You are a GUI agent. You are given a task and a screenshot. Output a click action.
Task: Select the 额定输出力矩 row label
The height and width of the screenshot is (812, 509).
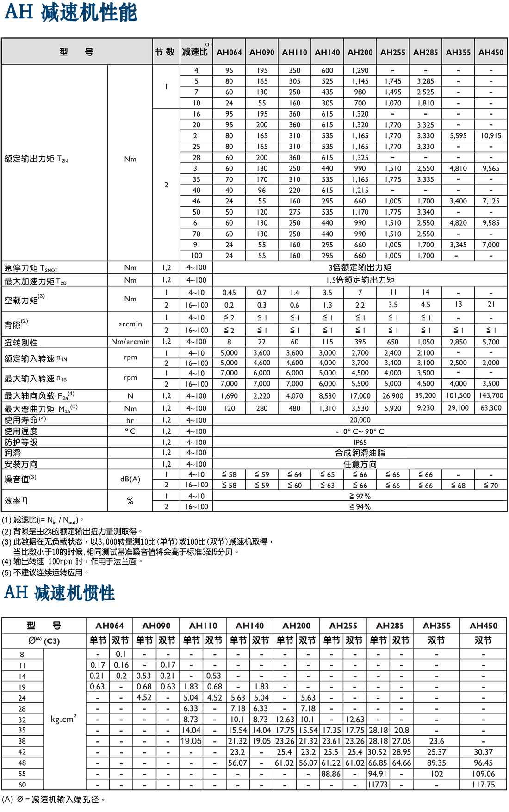pos(30,159)
